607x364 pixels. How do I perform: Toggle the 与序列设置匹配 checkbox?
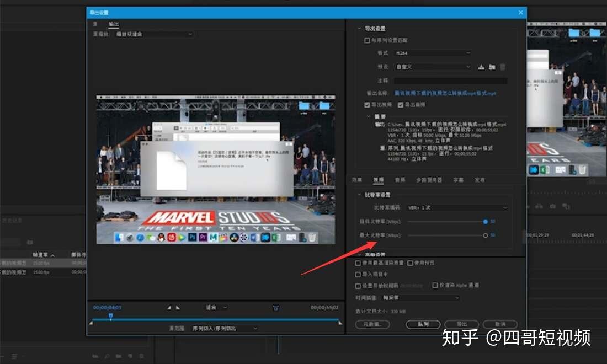tap(367, 40)
